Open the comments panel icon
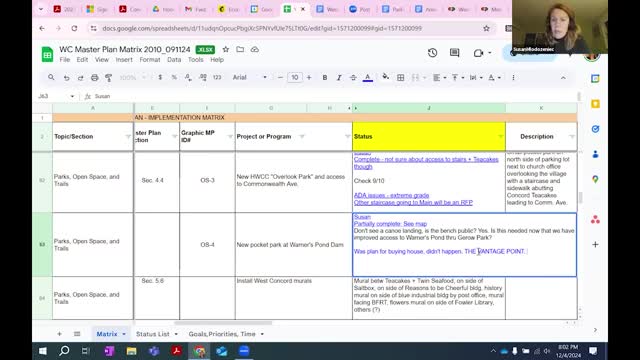640x360 pixels. click(x=454, y=53)
